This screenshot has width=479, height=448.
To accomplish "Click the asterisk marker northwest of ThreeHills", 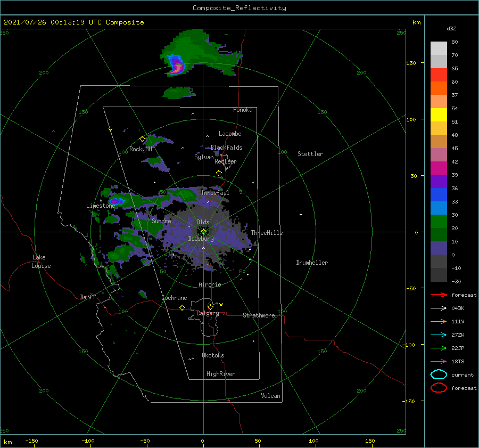I will 253,183.
